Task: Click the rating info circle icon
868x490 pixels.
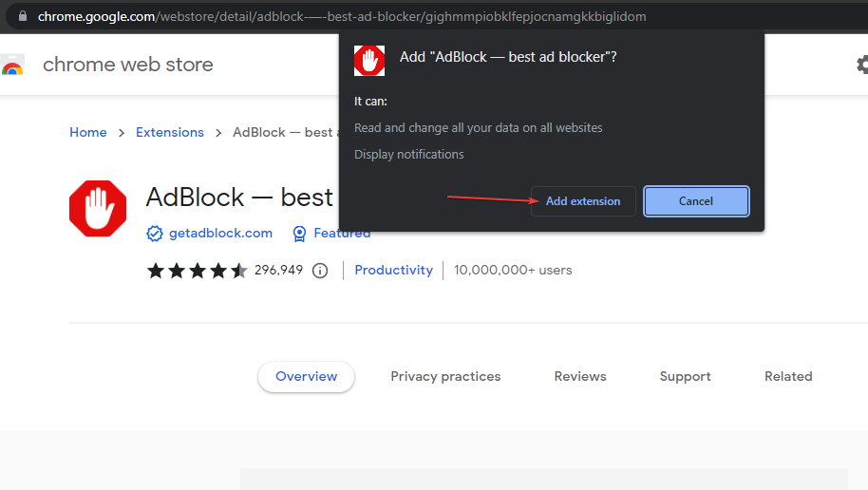Action: 320,271
